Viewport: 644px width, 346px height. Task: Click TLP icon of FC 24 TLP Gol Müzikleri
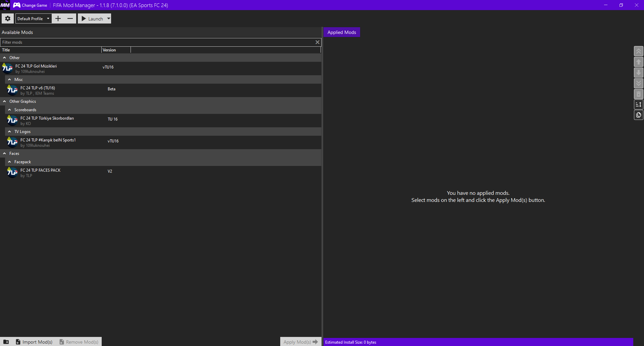tap(7, 69)
